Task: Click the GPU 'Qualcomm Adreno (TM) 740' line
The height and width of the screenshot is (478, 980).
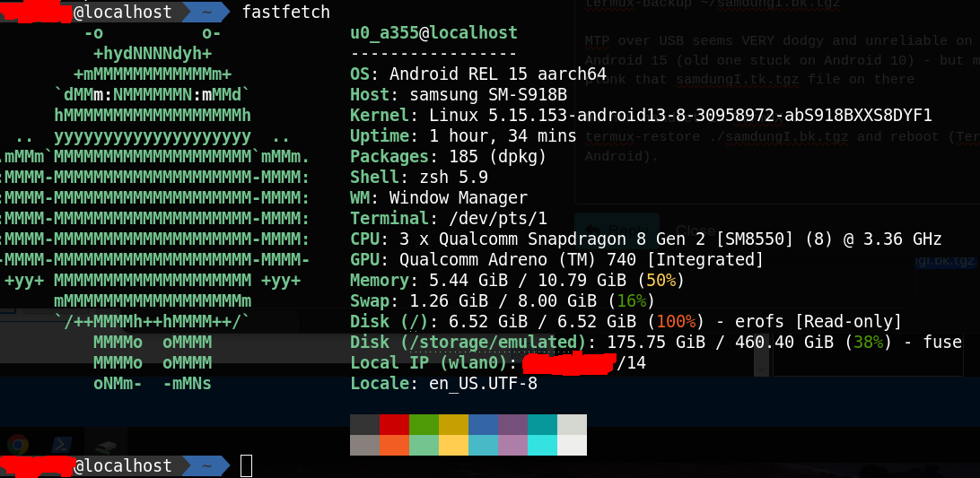Action: tap(557, 260)
